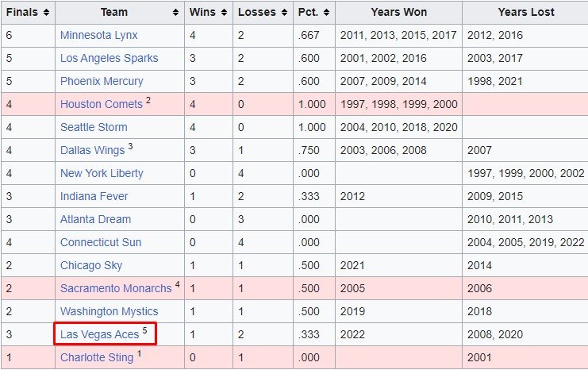Image resolution: width=588 pixels, height=370 pixels.
Task: Click the Years Won column header
Action: (398, 13)
